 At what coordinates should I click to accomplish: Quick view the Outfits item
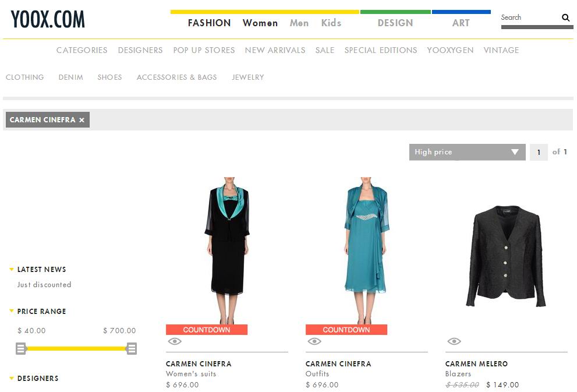click(x=314, y=341)
